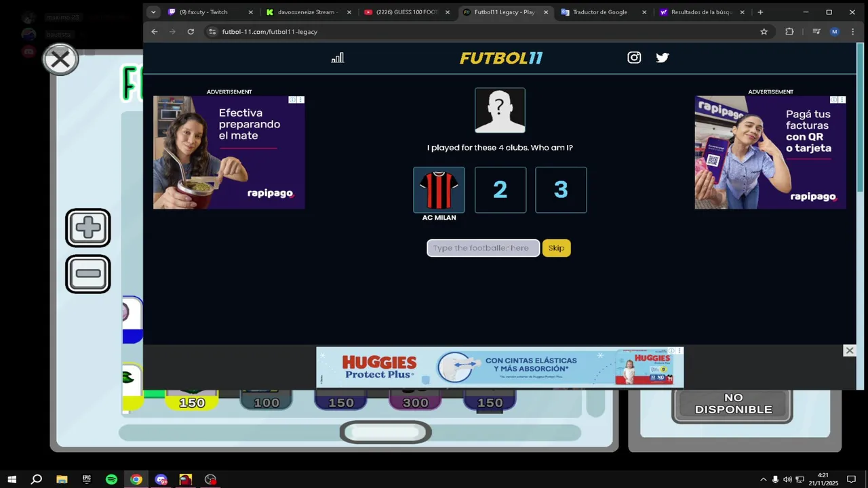Reload the current page
Viewport: 868px width, 488px height.
coord(191,32)
